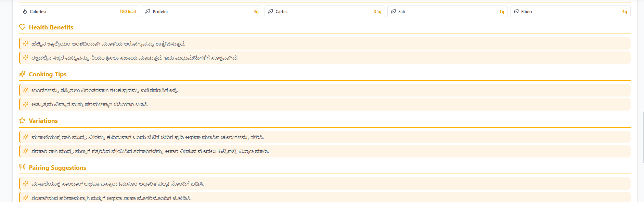Click sparkle icon on first Cooking Tips item

point(26,90)
